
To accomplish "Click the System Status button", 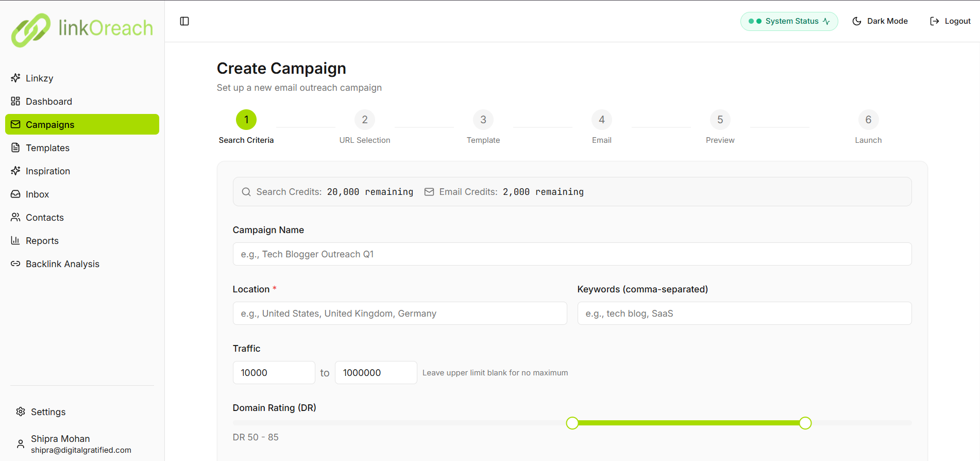I will 789,21.
